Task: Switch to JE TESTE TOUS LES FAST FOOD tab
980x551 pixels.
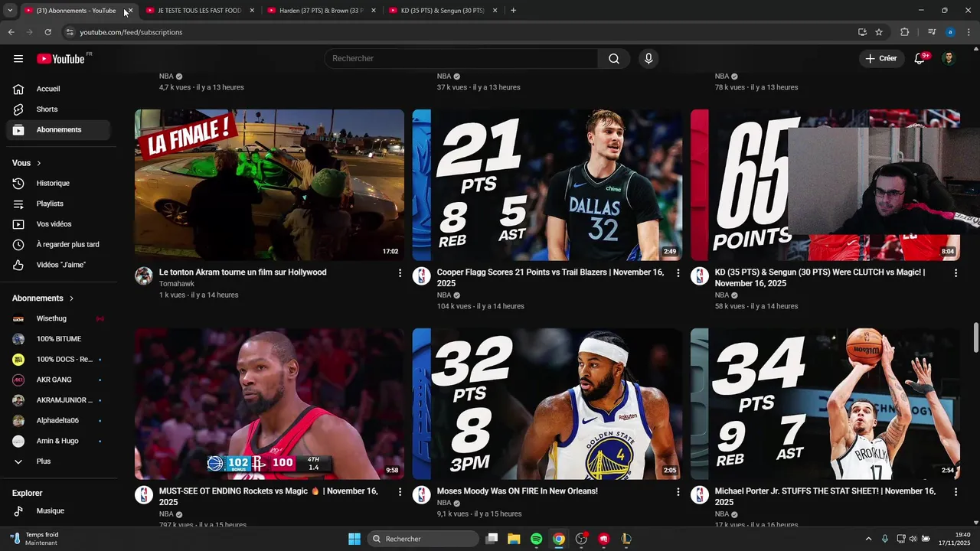Action: click(201, 11)
